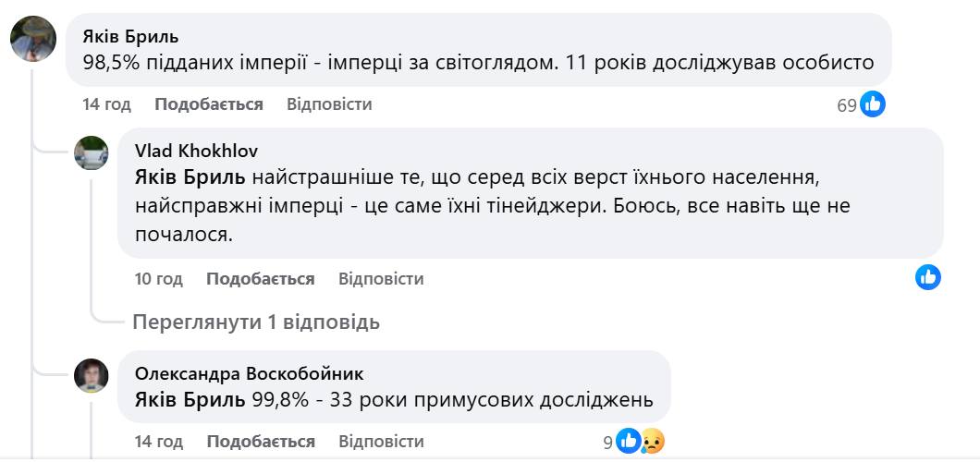
Task: Click the "14 год" timestamp on first comment
Action: (107, 104)
